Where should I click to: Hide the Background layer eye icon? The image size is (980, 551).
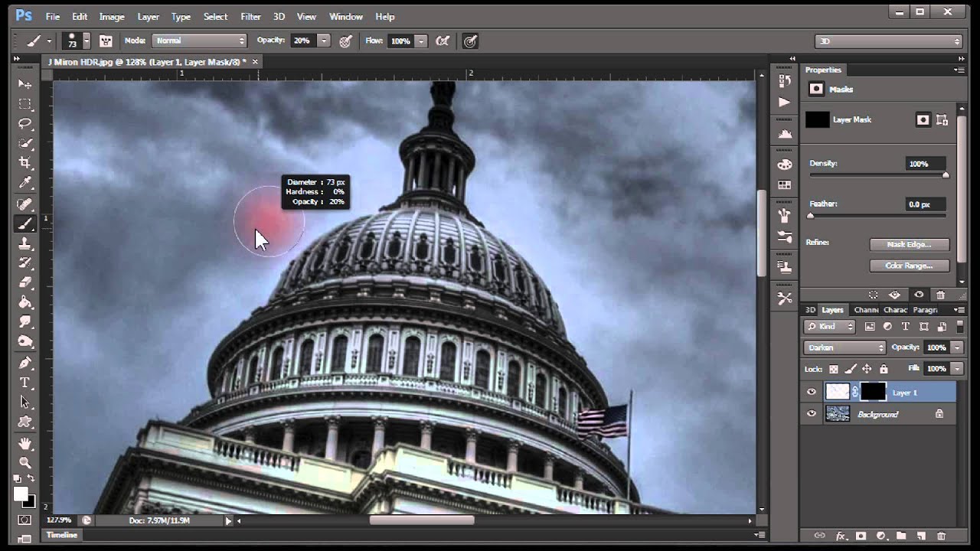point(812,414)
